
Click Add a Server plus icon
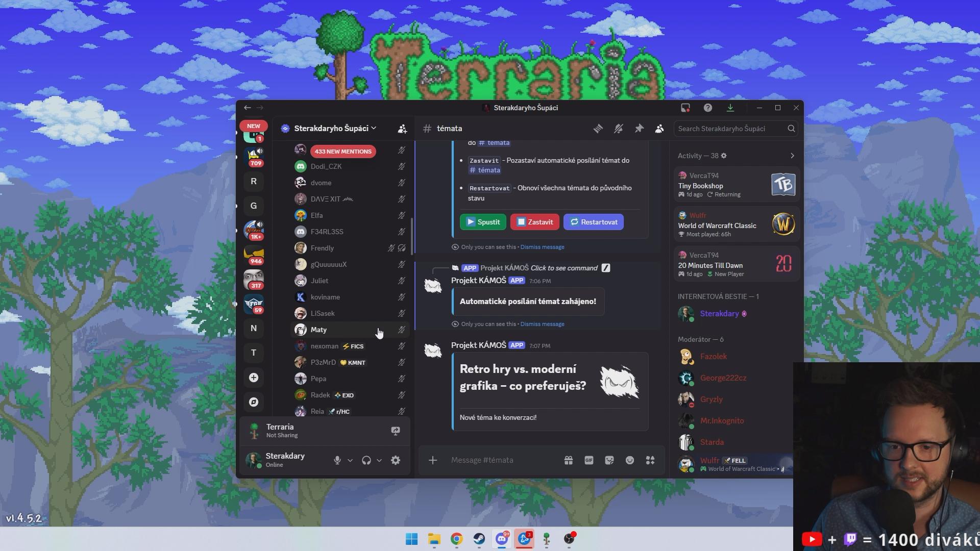(254, 378)
